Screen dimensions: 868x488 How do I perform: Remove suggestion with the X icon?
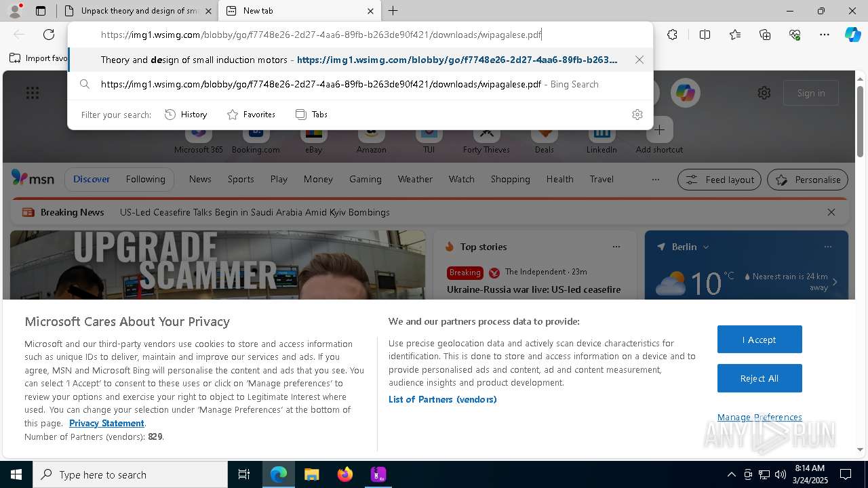point(639,60)
